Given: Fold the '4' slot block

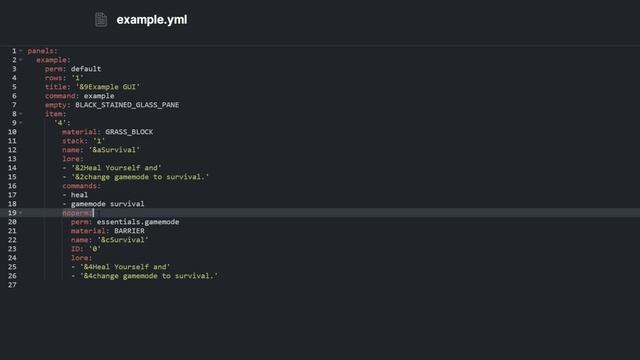Looking at the screenshot, I should pyautogui.click(x=21, y=123).
